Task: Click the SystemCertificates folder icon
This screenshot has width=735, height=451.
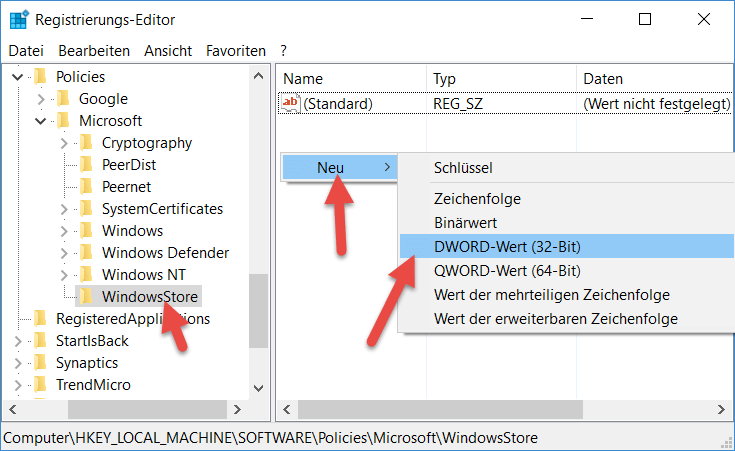Action: tap(86, 209)
